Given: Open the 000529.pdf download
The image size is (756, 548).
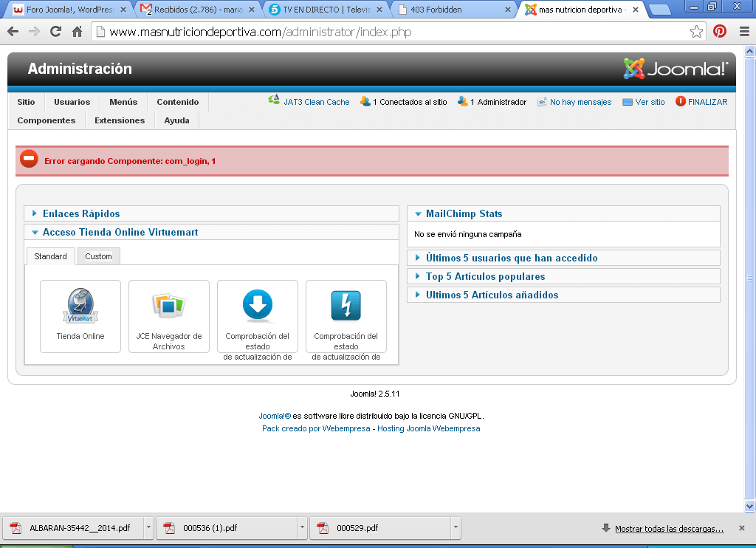Looking at the screenshot, I should pos(380,528).
